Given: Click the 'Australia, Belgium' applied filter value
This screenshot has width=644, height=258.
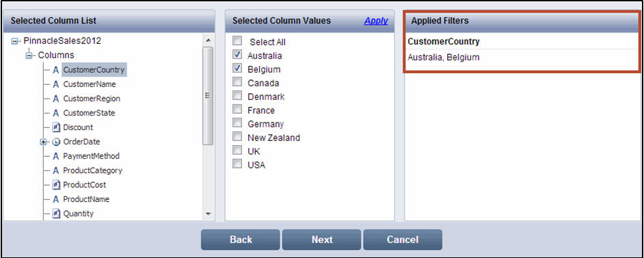Looking at the screenshot, I should [x=444, y=57].
